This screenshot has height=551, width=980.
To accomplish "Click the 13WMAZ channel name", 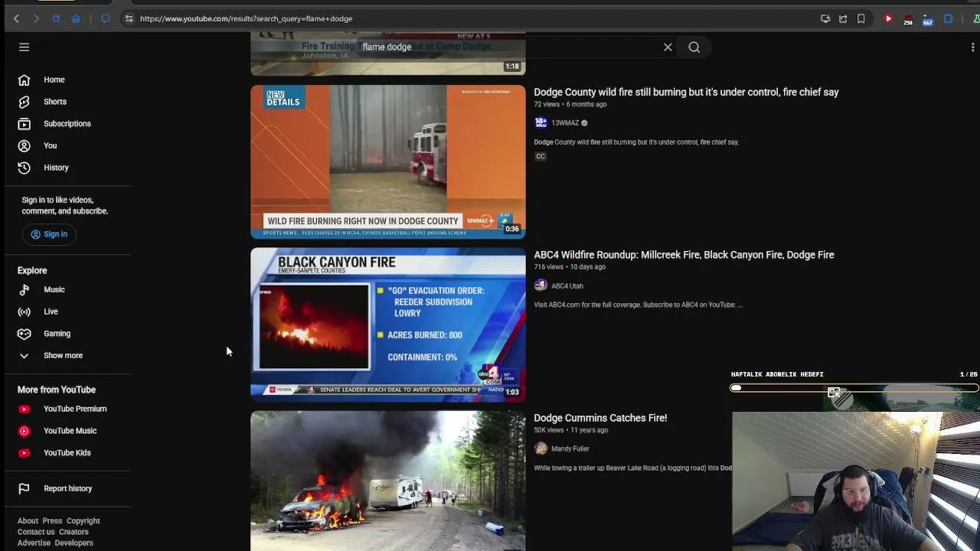I will (565, 123).
